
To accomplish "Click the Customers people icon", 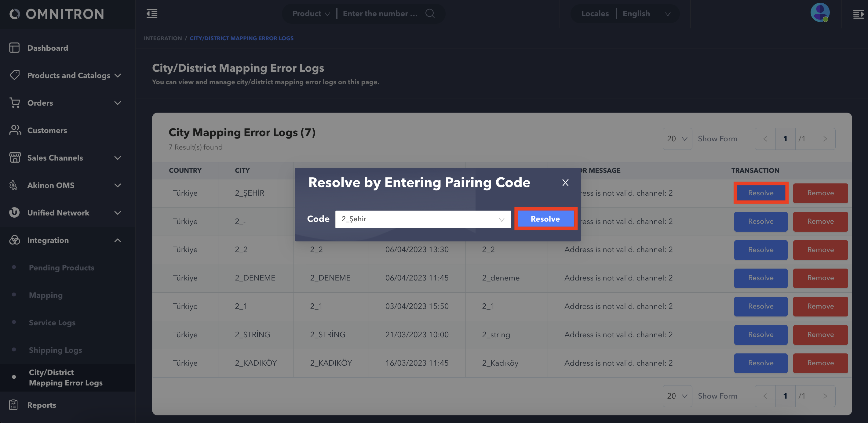I will 14,130.
